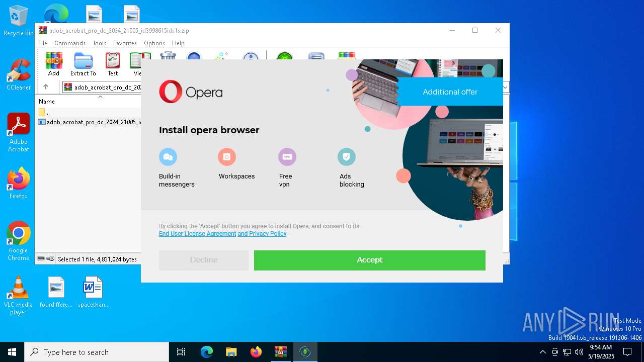This screenshot has height=362, width=644.
Task: Click the Build-in messengers feature icon
Action: 168,157
